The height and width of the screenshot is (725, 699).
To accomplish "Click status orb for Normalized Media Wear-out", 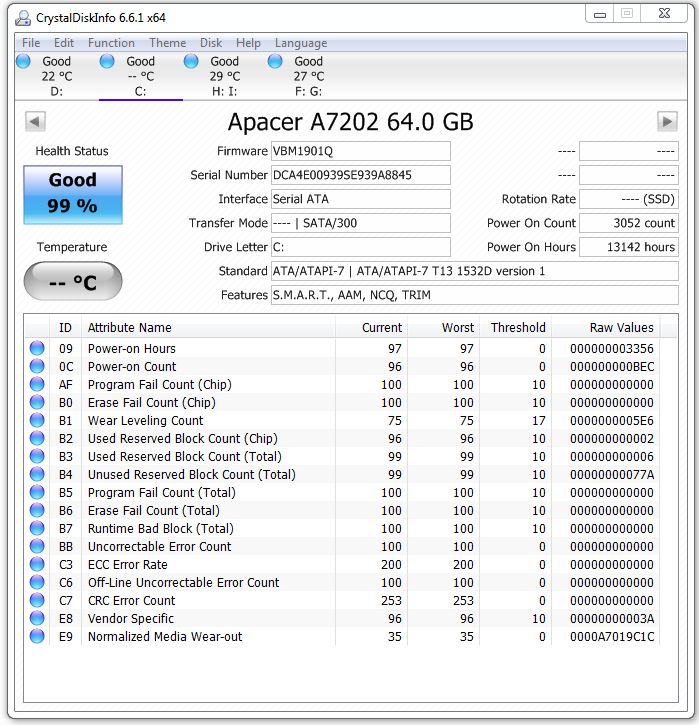I will point(37,637).
